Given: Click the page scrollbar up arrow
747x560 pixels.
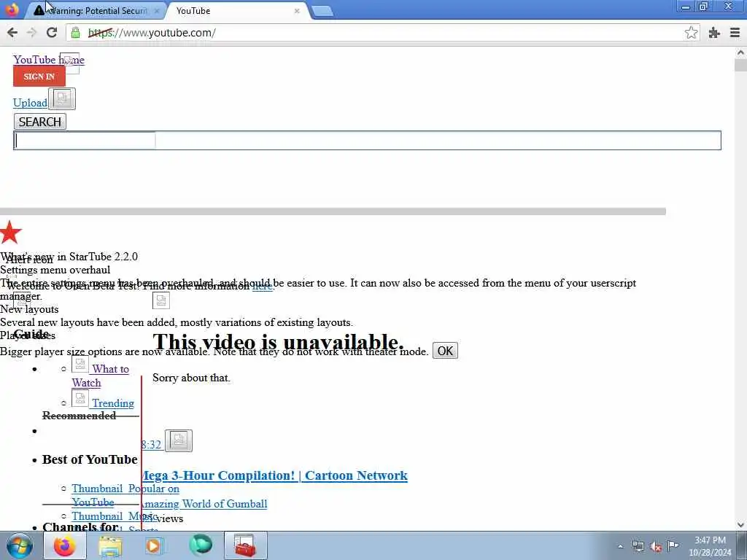Looking at the screenshot, I should click(x=741, y=52).
